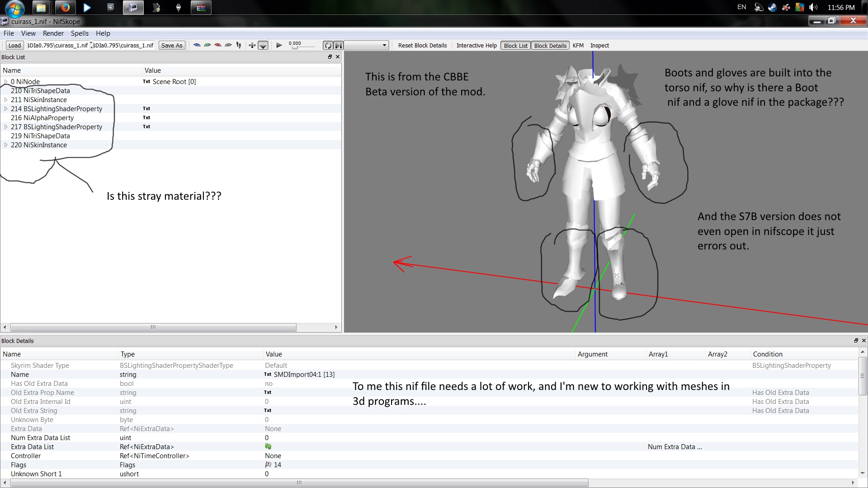Click the Save As button
The height and width of the screenshot is (488, 868).
(172, 45)
